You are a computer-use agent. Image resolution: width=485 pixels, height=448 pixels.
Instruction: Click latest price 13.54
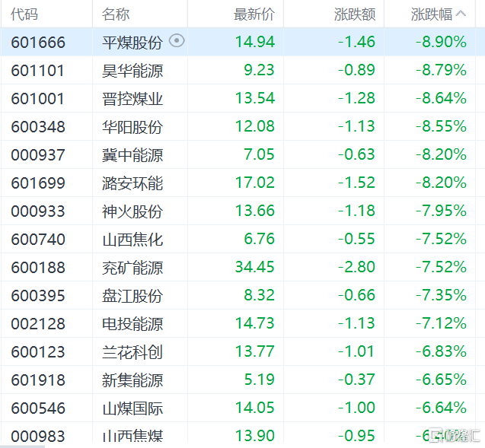[x=255, y=98]
